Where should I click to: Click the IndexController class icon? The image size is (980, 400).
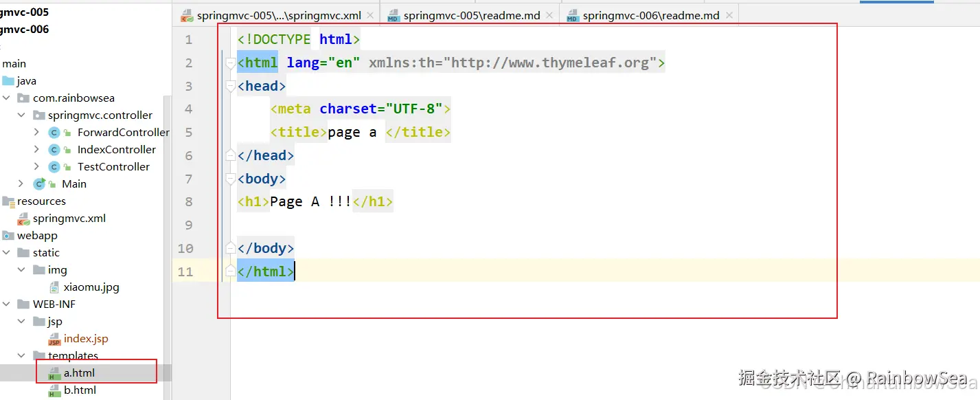pos(54,149)
